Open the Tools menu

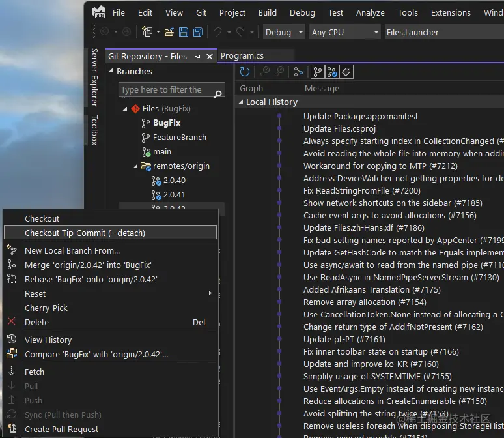coord(408,12)
